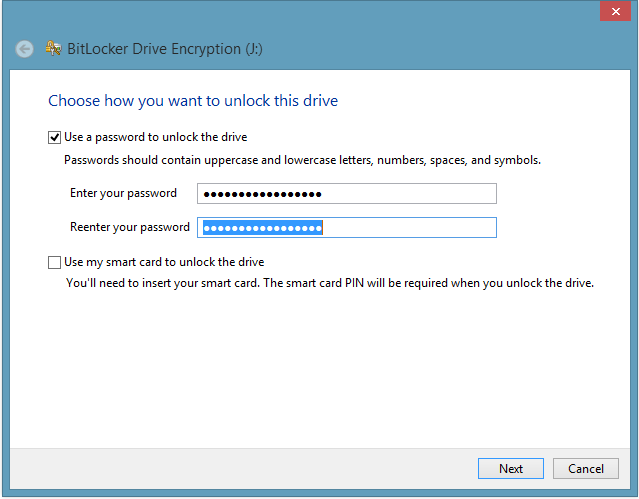Select the 'Passwords should contain uppercase and lowercase' hint text

click(x=302, y=160)
